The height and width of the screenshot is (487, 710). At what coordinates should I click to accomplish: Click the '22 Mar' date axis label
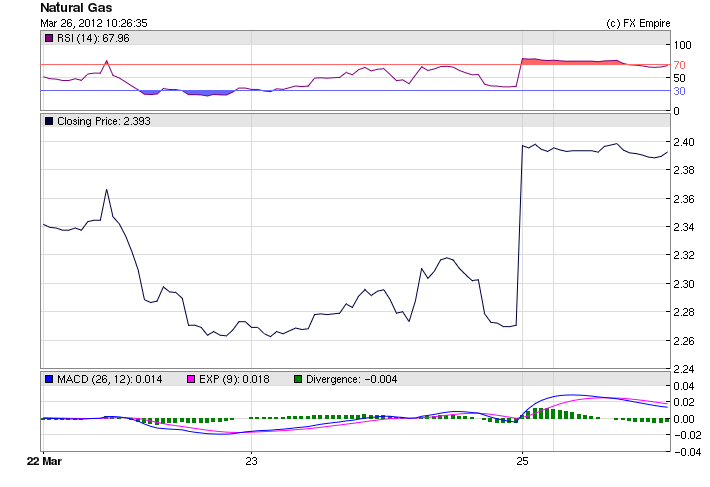tap(44, 461)
